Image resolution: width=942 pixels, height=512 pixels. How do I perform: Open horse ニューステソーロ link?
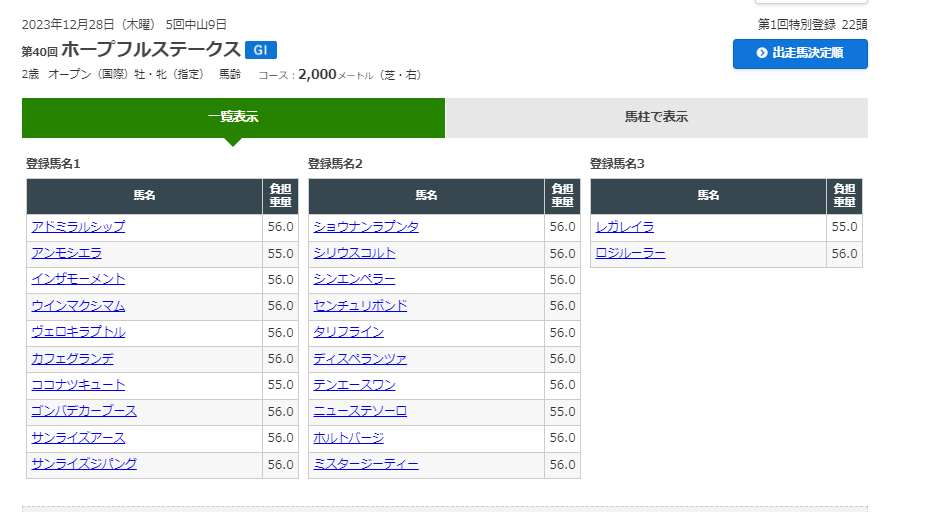coord(360,412)
